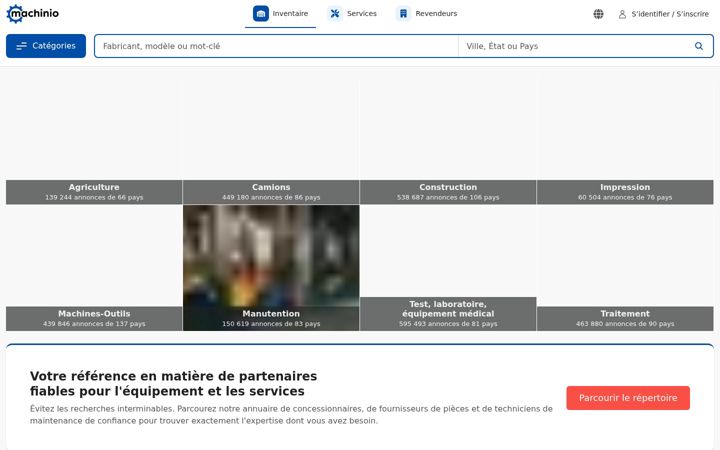Open the Catégories menu button

(46, 46)
